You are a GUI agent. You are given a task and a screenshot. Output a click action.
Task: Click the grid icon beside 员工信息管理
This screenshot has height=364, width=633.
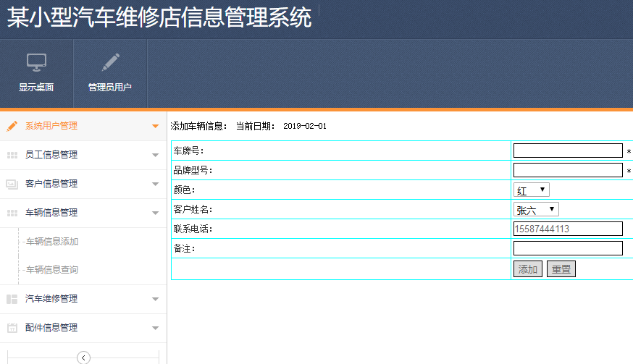tap(12, 155)
